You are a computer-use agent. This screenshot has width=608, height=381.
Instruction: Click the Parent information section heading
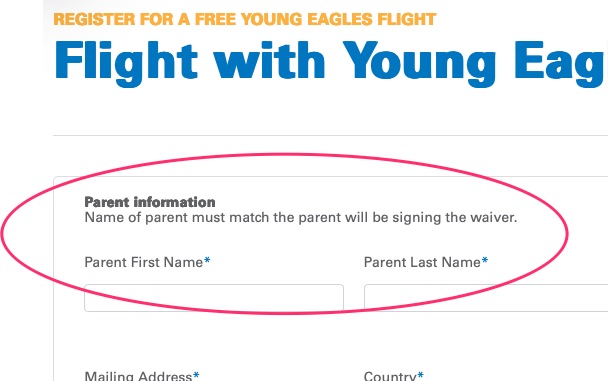(x=150, y=202)
